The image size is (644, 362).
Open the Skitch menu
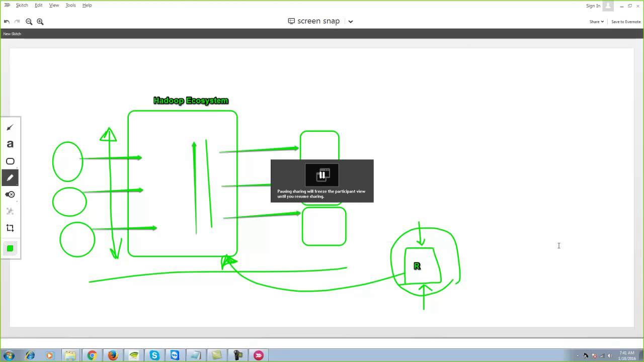[22, 5]
